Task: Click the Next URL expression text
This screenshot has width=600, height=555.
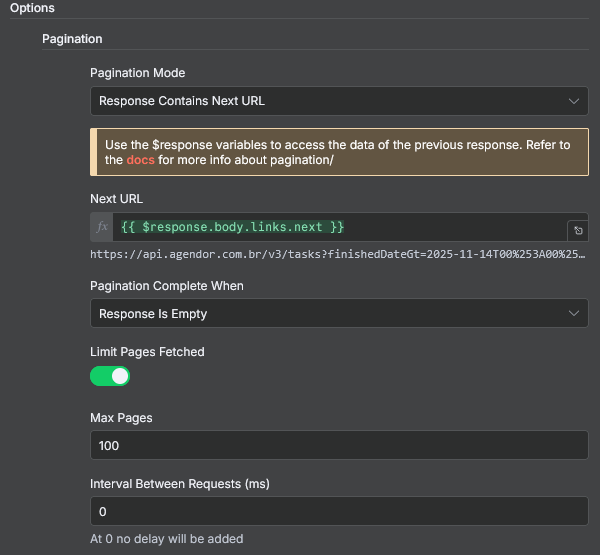Action: pos(232,227)
